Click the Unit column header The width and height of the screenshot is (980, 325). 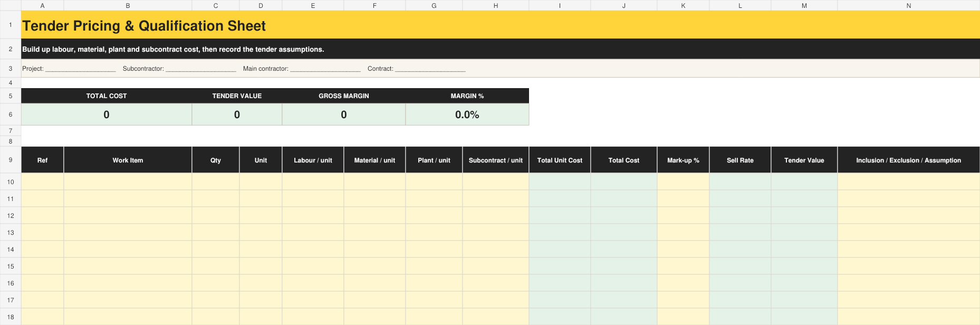[261, 160]
